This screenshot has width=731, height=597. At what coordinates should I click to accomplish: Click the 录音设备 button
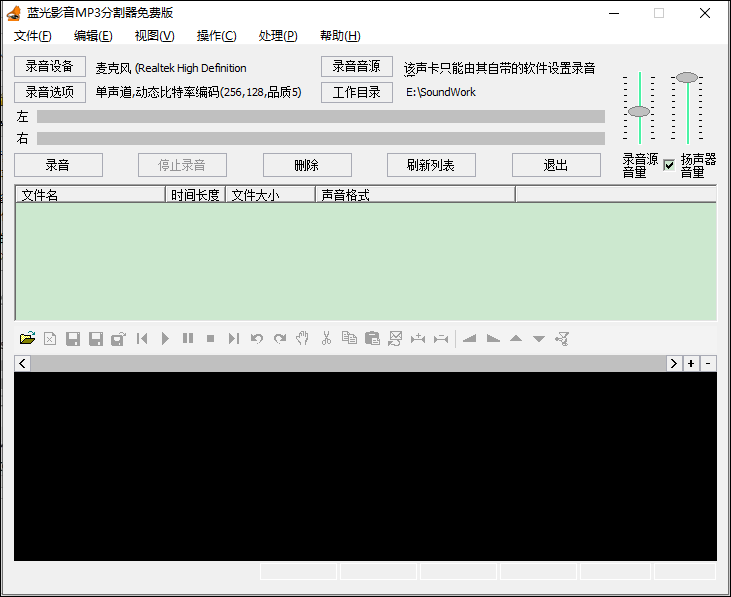click(x=50, y=67)
